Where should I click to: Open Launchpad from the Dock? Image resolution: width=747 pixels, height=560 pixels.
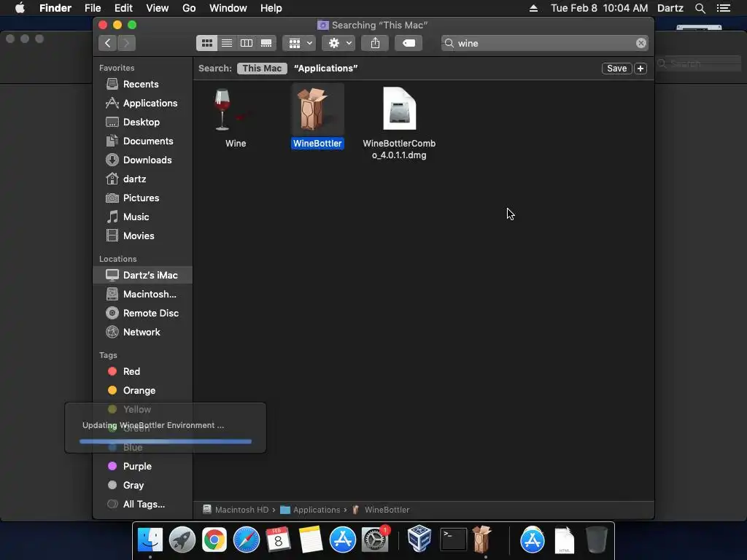point(182,540)
